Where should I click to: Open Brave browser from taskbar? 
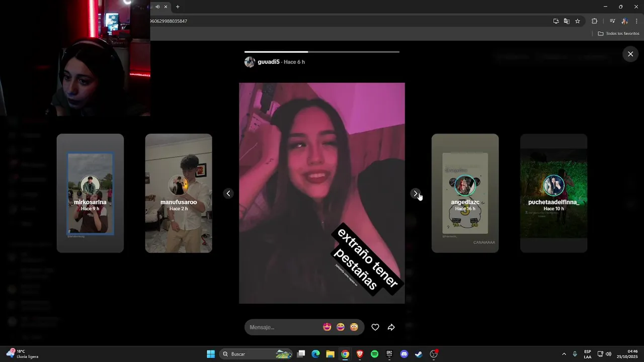click(360, 354)
